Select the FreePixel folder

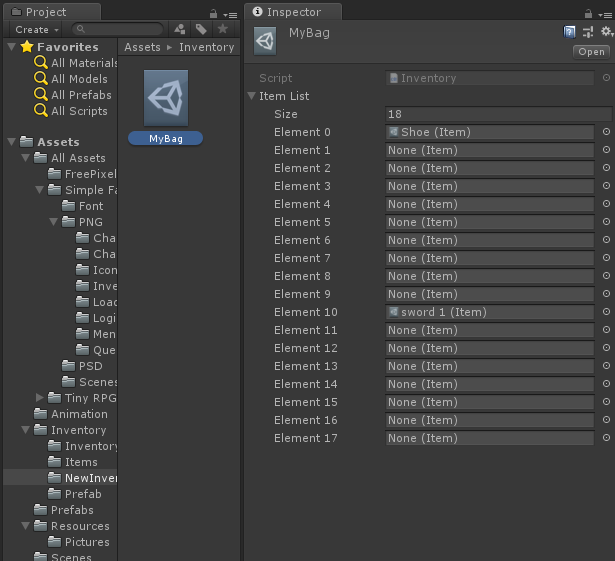82,174
